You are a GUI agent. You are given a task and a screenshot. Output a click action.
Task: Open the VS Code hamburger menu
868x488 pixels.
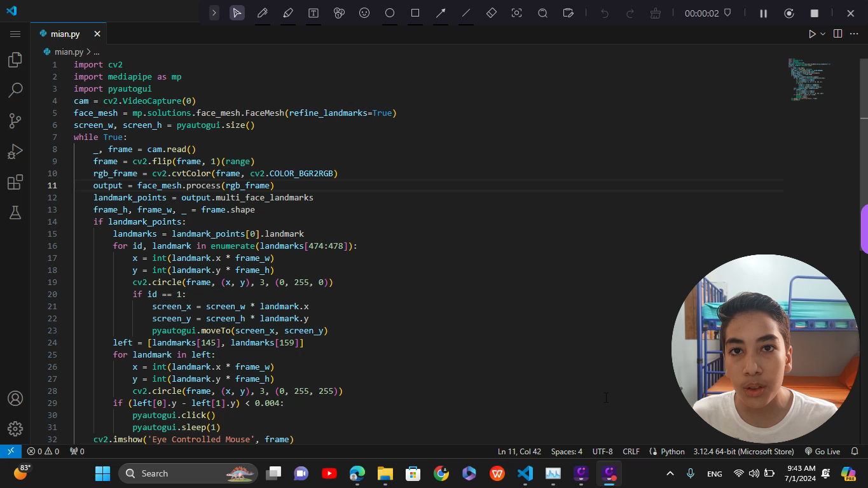click(15, 34)
